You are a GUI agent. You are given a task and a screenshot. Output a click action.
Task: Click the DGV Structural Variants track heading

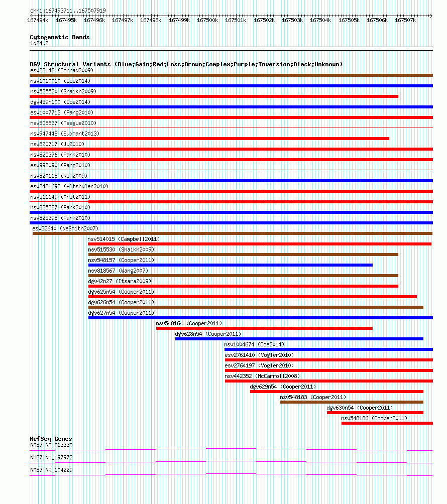tap(186, 64)
